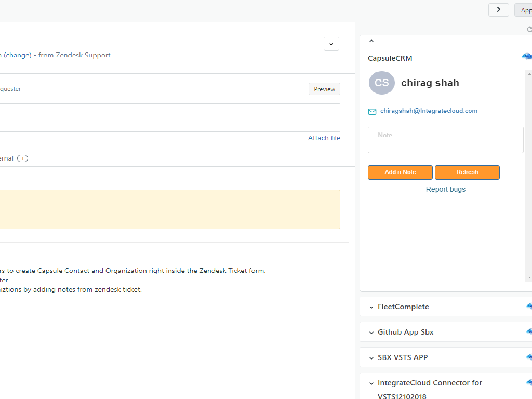Click the logo icon in Github App Sbx row
Viewport: 532px width, 399px height.
[x=529, y=332]
